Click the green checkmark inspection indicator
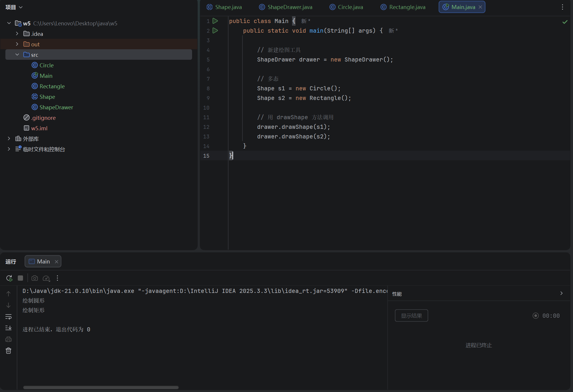 coord(565,22)
